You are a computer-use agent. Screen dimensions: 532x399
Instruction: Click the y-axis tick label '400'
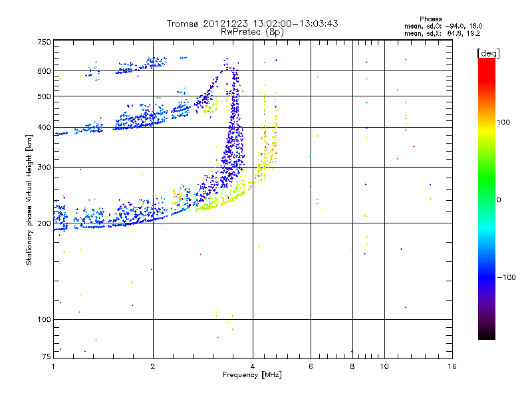44,128
